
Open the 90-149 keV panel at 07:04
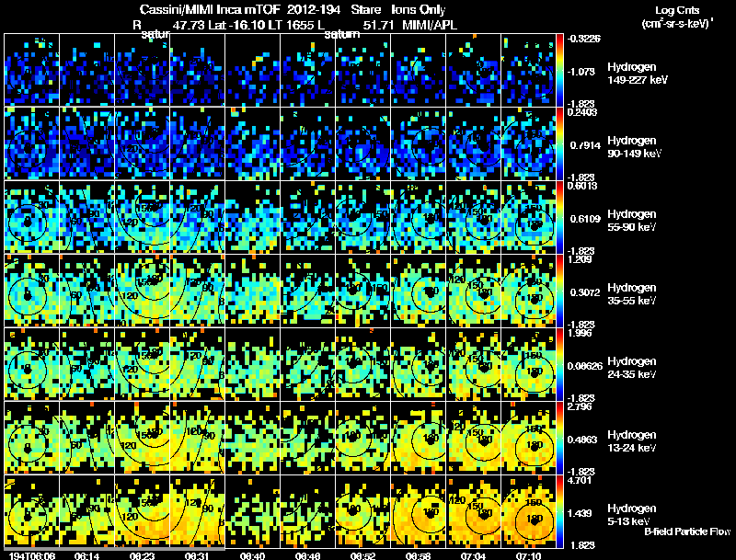pyautogui.click(x=473, y=143)
